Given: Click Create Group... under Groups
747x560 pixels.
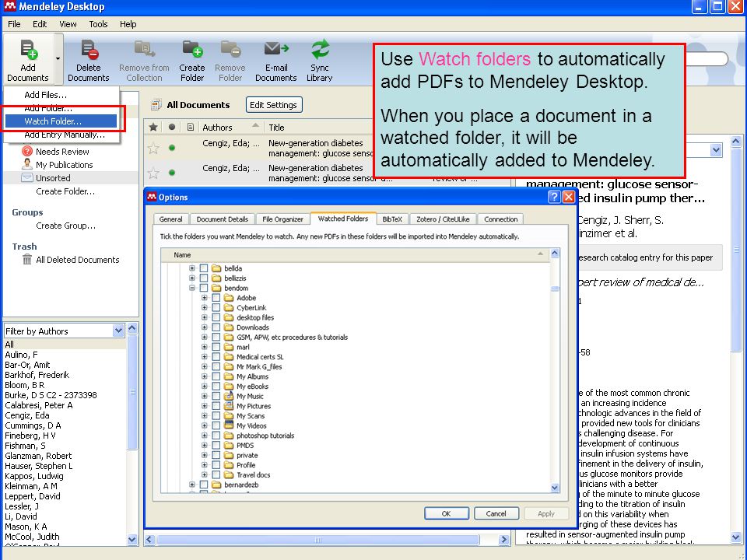Looking at the screenshot, I should point(65,226).
